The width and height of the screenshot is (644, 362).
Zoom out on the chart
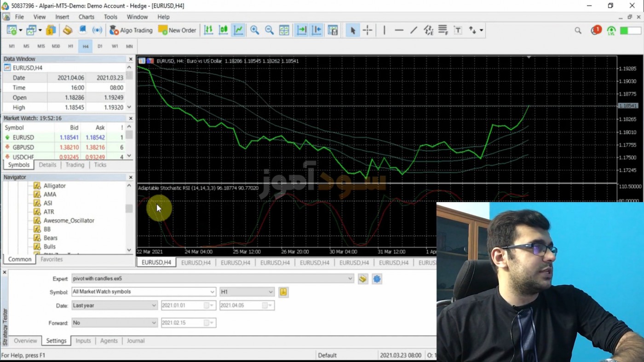(269, 30)
